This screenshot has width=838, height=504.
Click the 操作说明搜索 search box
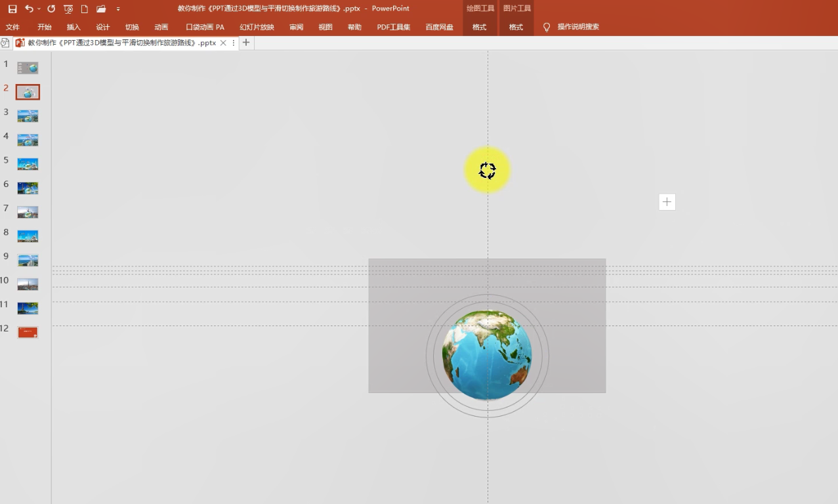[578, 27]
